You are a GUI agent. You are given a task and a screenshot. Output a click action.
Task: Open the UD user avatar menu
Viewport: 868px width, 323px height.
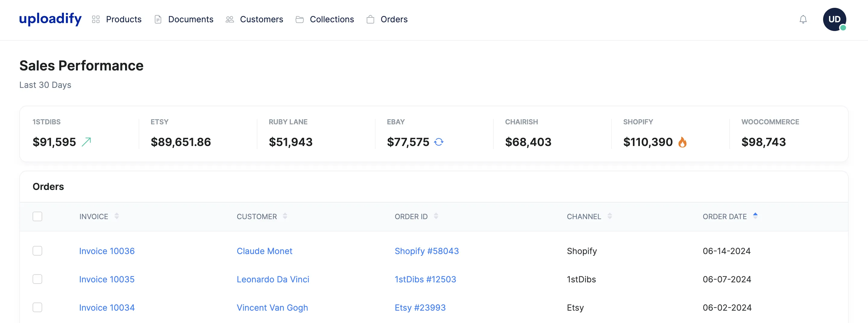pos(834,20)
